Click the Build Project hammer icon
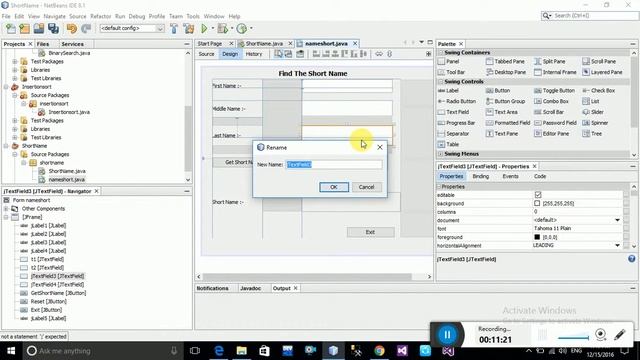The height and width of the screenshot is (360, 640). click(174, 29)
